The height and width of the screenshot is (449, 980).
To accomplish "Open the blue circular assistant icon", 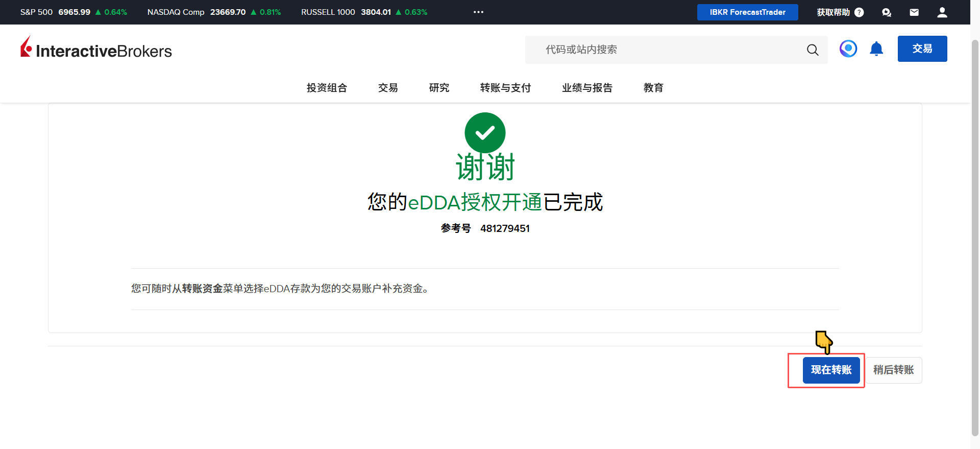I will point(848,49).
